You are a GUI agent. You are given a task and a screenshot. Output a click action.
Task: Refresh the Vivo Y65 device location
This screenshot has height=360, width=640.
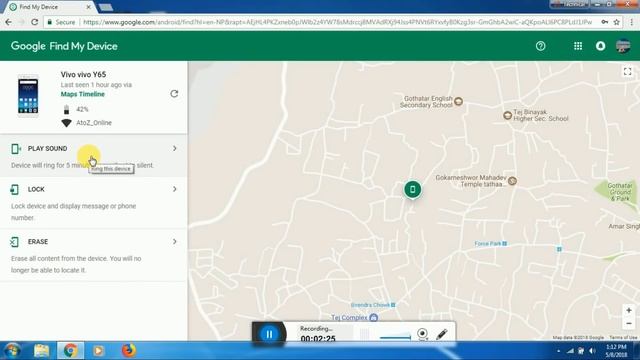[174, 94]
